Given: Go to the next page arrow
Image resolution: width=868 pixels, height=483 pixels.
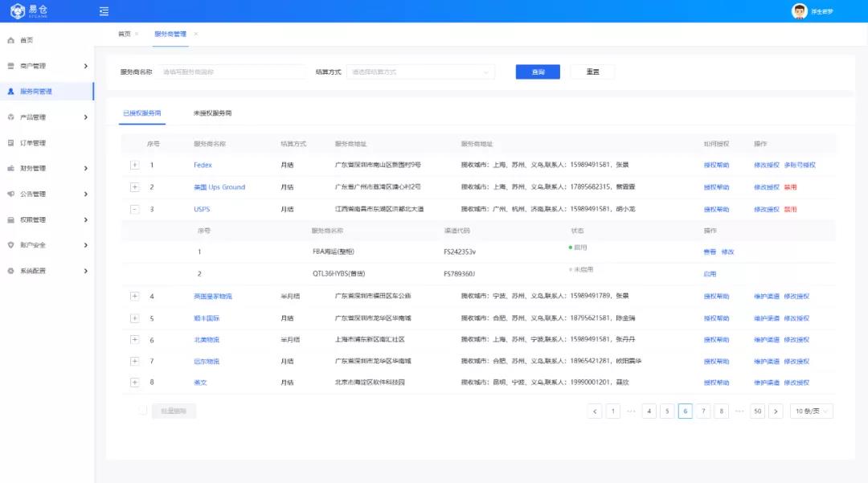Looking at the screenshot, I should 776,411.
